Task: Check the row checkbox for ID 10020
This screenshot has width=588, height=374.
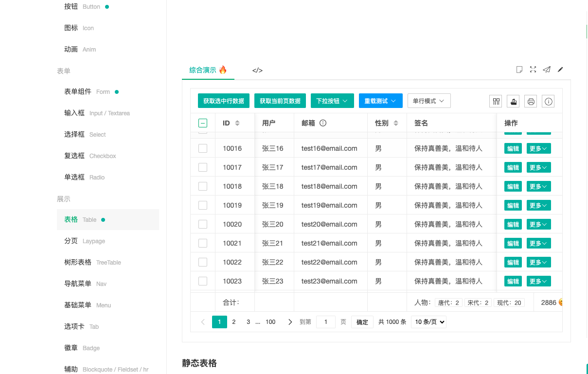Action: tap(203, 224)
